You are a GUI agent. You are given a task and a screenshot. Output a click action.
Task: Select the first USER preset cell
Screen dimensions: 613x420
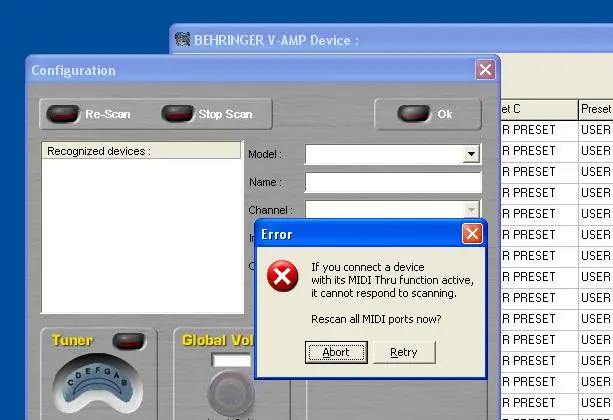pos(596,130)
